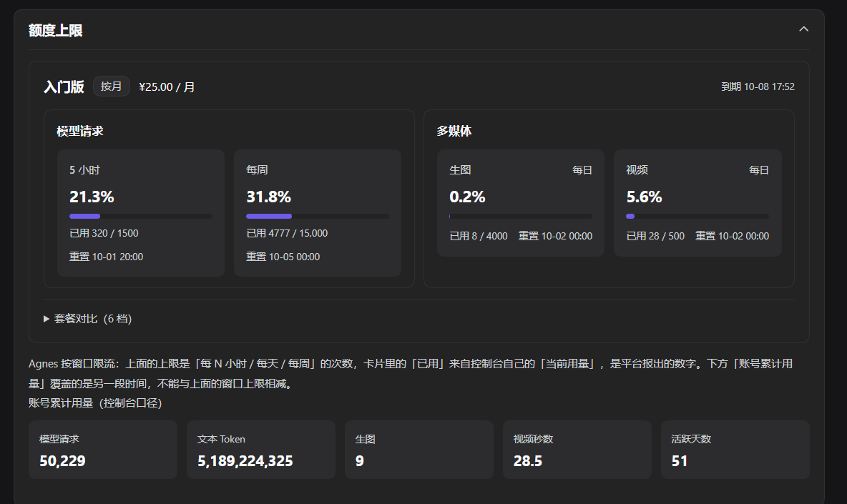Click the ¥25.00 / 月 price
The image size is (847, 504).
(x=167, y=87)
